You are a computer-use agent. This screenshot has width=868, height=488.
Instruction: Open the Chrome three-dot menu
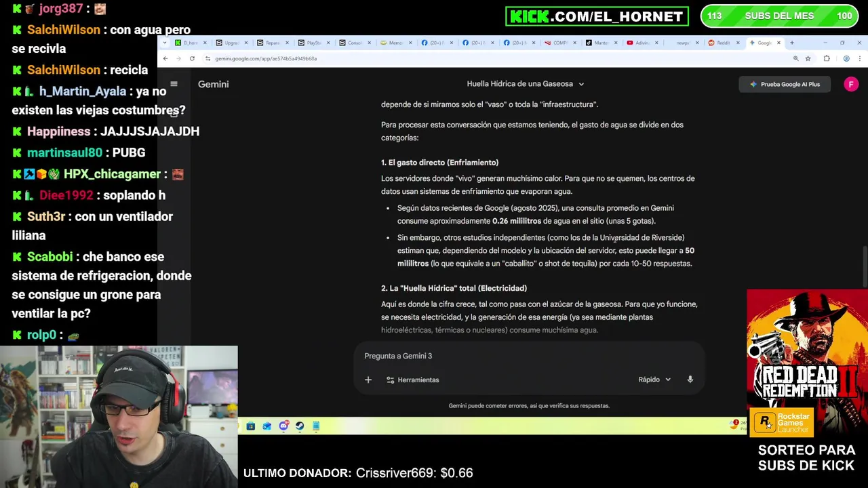point(859,59)
